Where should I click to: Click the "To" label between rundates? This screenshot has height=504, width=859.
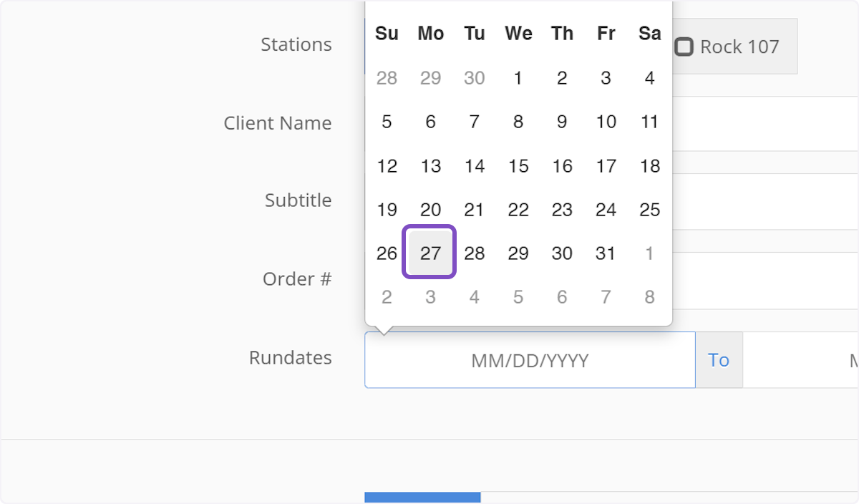(x=719, y=360)
